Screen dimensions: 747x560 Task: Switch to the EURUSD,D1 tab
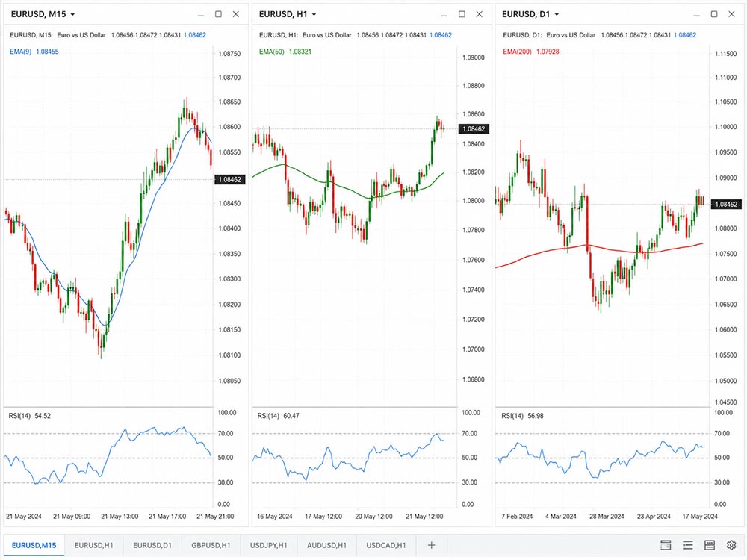tap(152, 545)
